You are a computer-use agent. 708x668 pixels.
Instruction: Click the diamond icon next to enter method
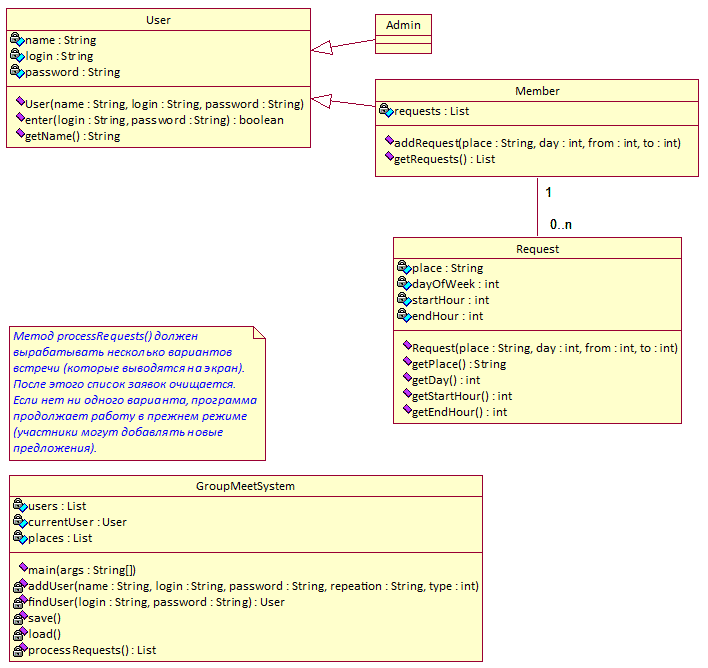coord(20,117)
